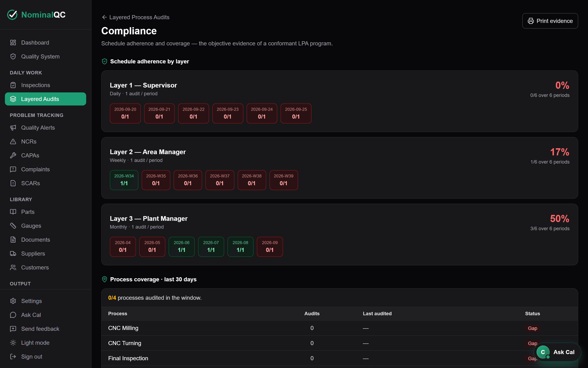Image resolution: width=588 pixels, height=368 pixels.
Task: Select the 2026-W36 week tile
Action: tap(188, 180)
